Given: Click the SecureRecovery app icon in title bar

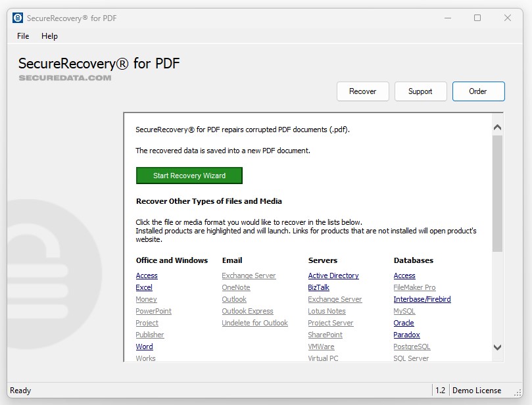Looking at the screenshot, I should (x=18, y=18).
